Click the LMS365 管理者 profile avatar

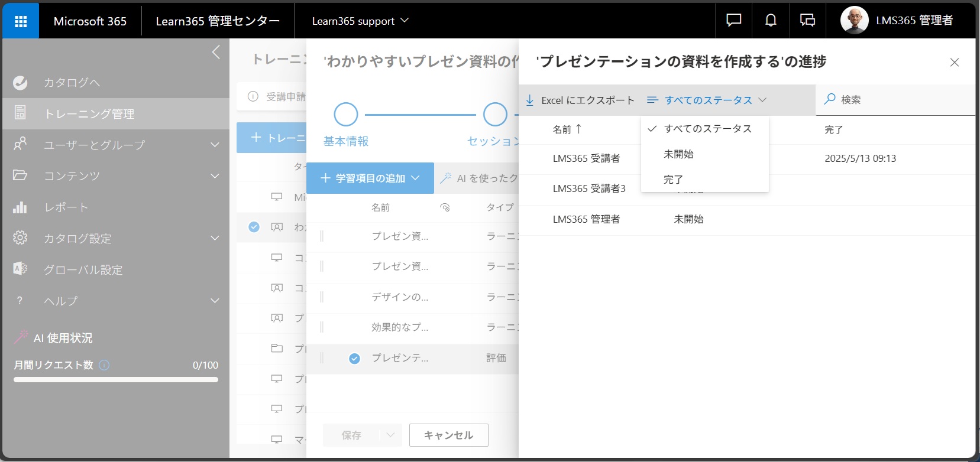click(854, 21)
